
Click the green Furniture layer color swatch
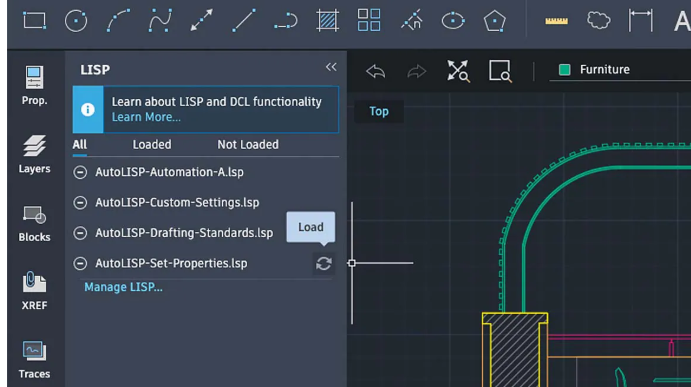[x=565, y=70]
